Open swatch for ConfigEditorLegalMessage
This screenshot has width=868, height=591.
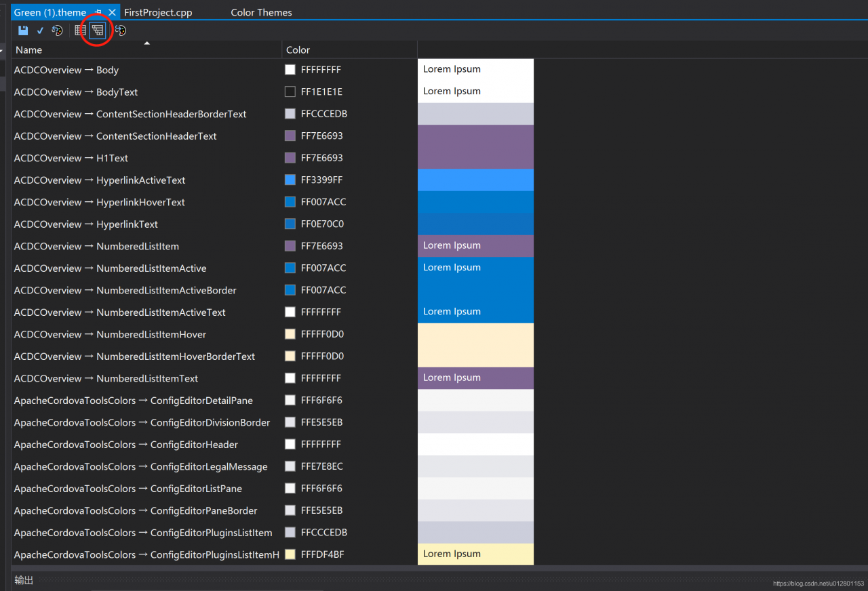(290, 466)
